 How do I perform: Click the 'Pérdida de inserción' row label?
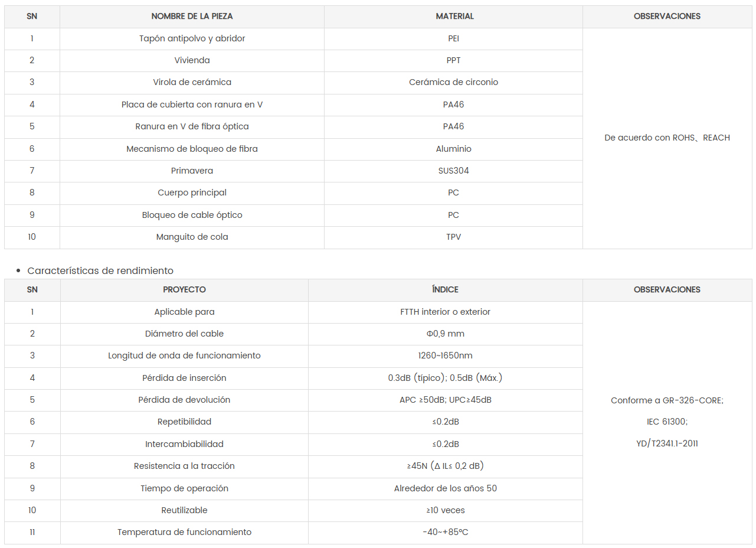[184, 378]
